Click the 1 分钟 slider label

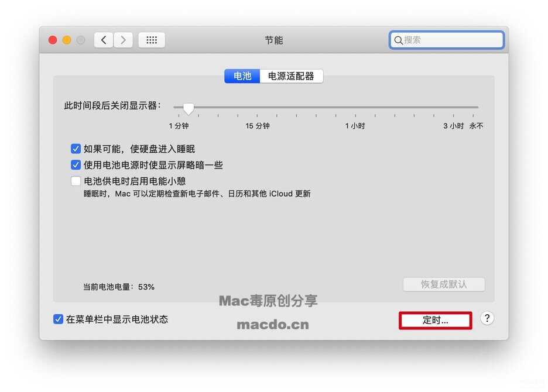click(179, 126)
